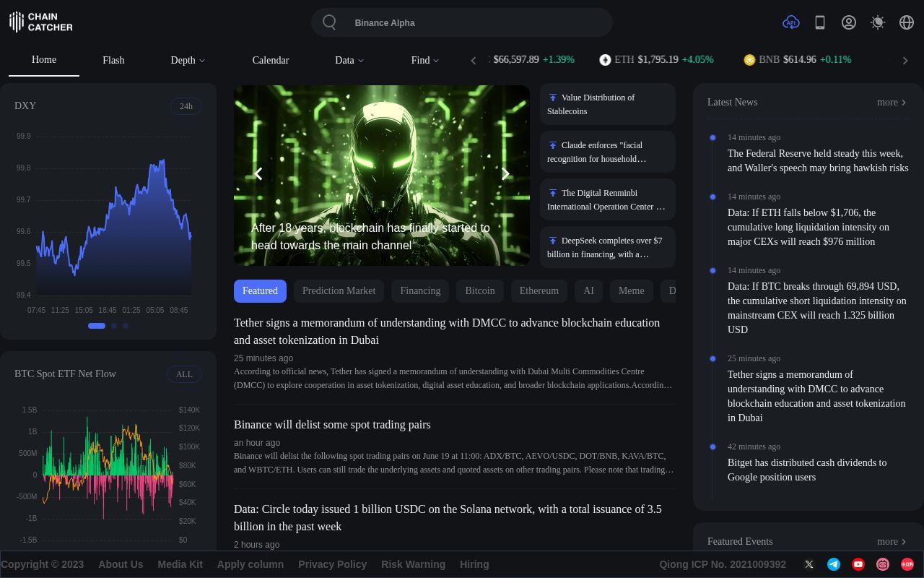Open ETH falls below $1,706 news item

808,227
